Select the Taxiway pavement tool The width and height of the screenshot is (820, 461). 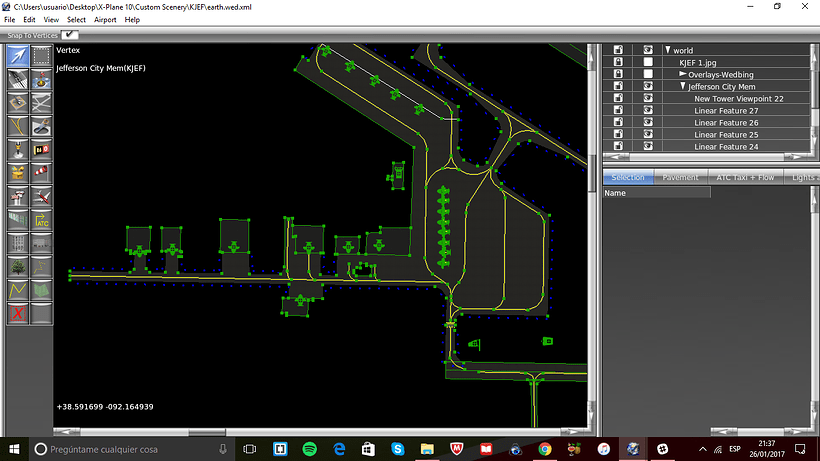click(41, 102)
